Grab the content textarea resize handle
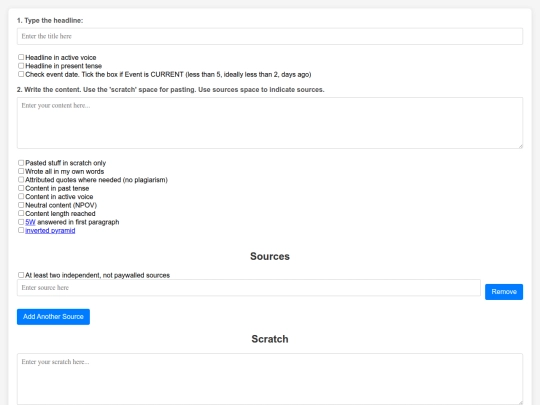Viewport: 540px width, 405px height. [x=520, y=146]
